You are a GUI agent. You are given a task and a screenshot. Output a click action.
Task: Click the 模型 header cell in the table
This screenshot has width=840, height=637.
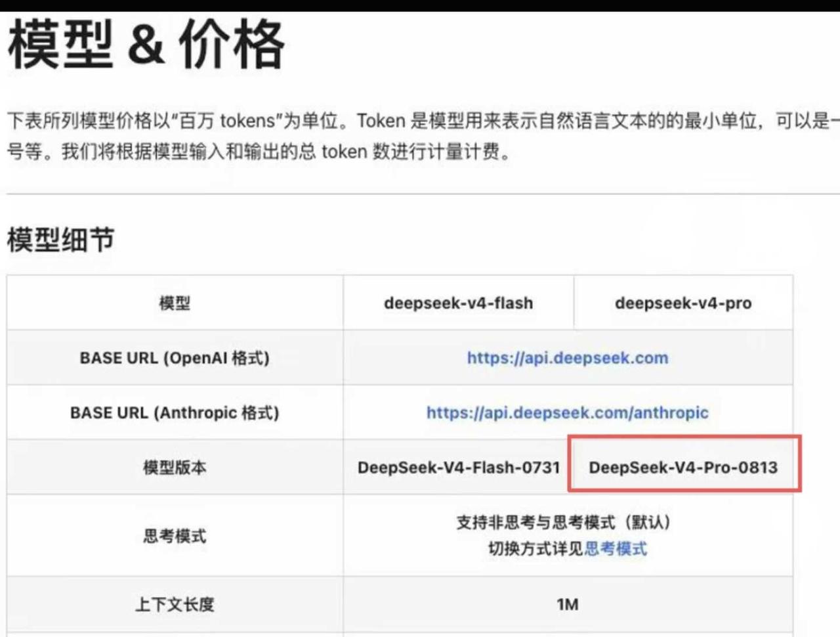pyautogui.click(x=175, y=303)
